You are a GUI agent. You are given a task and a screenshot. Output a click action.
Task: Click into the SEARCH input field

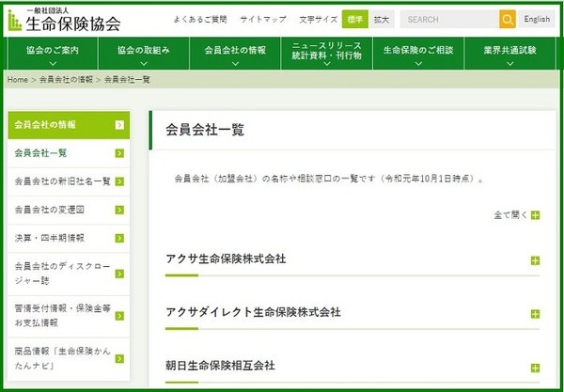tap(449, 19)
